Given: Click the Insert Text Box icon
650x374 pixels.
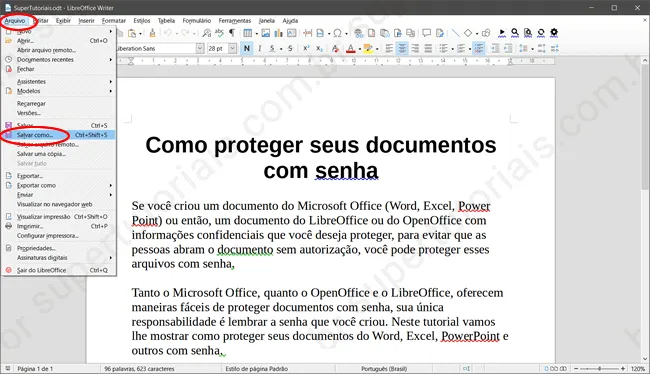Looking at the screenshot, I should pyautogui.click(x=291, y=33).
